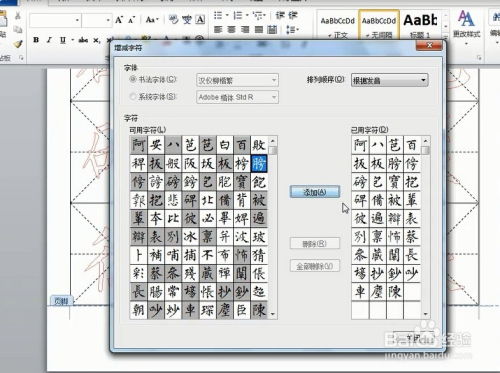Open the Change Case Aa button
Image resolution: width=500 pixels, height=373 pixels.
(x=152, y=20)
